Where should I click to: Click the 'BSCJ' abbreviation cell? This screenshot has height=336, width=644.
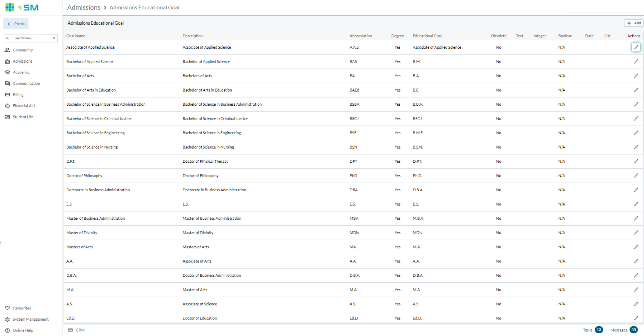354,118
